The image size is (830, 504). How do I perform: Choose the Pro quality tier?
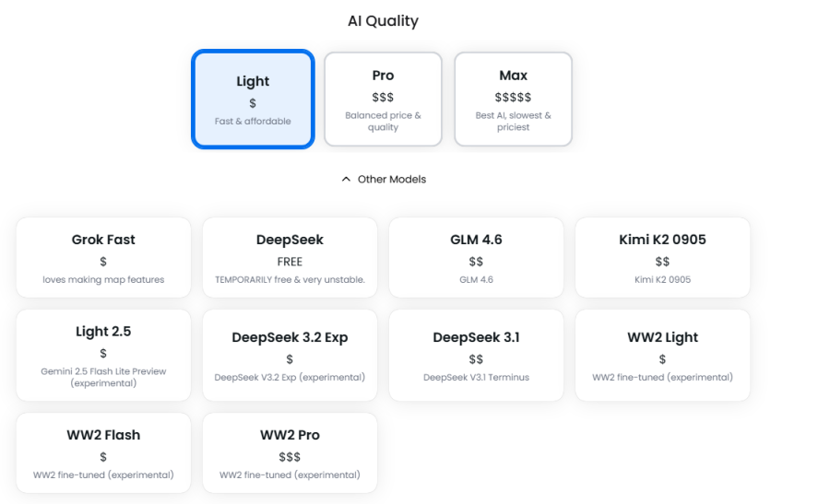click(383, 99)
